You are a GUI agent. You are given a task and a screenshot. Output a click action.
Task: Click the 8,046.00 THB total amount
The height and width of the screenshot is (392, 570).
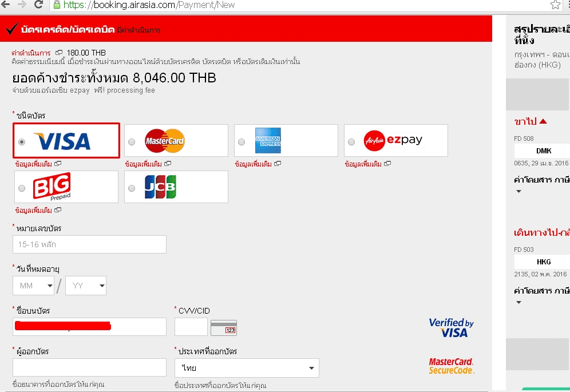click(x=175, y=78)
